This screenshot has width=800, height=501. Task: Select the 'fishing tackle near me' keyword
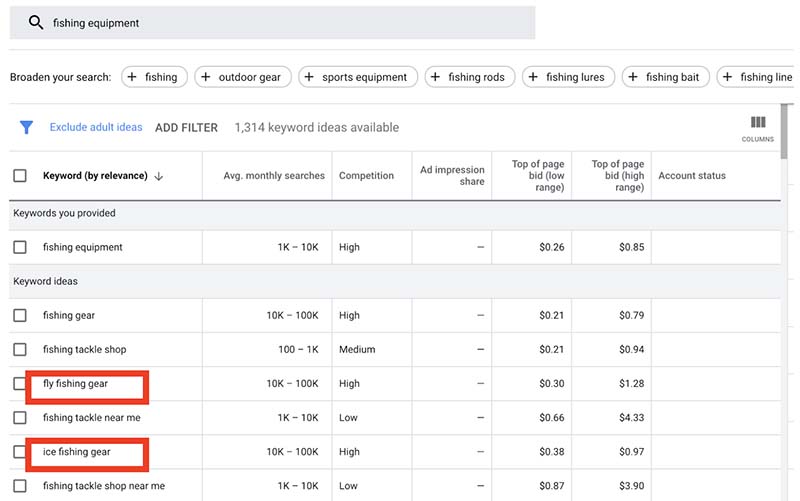pos(92,417)
